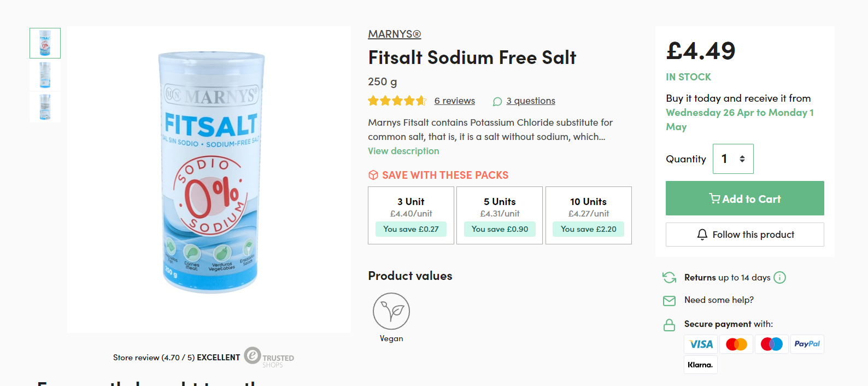This screenshot has height=386, width=868.
Task: Show the second product thumbnail image
Action: (x=45, y=75)
